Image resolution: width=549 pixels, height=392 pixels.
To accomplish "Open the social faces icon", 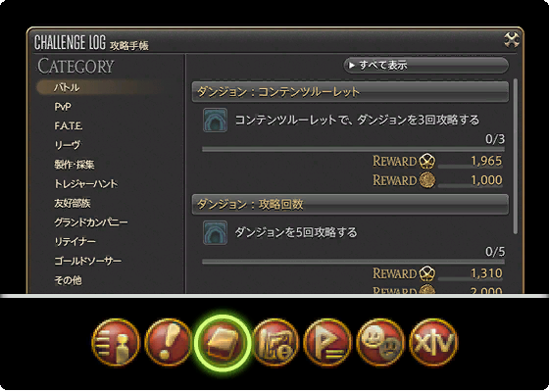I will pyautogui.click(x=380, y=342).
